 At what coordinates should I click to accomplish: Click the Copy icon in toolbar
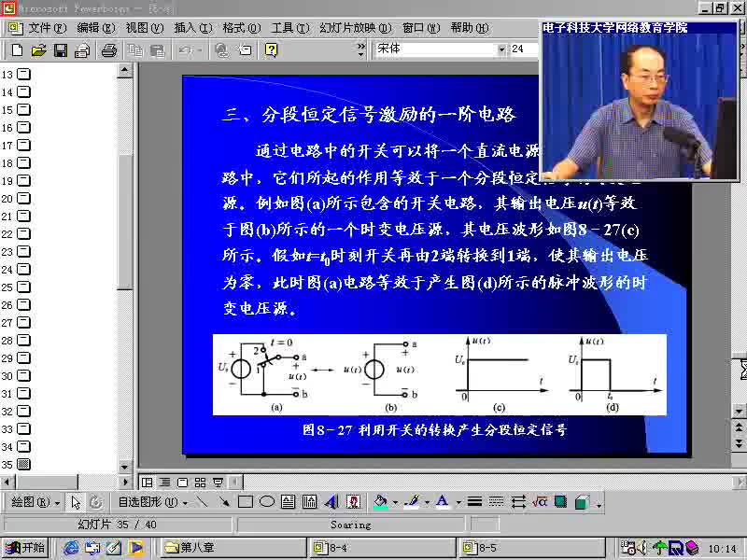[x=135, y=50]
